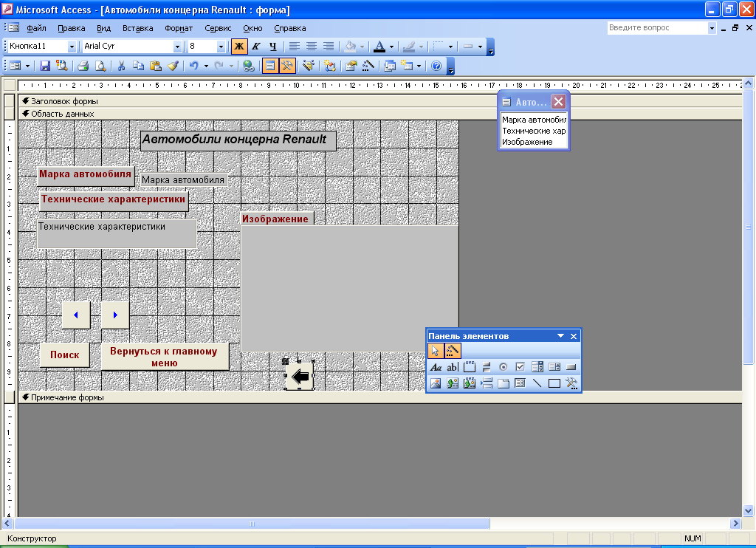The height and width of the screenshot is (548, 756).
Task: Select the Page Break tool in the toolbox
Action: click(487, 383)
